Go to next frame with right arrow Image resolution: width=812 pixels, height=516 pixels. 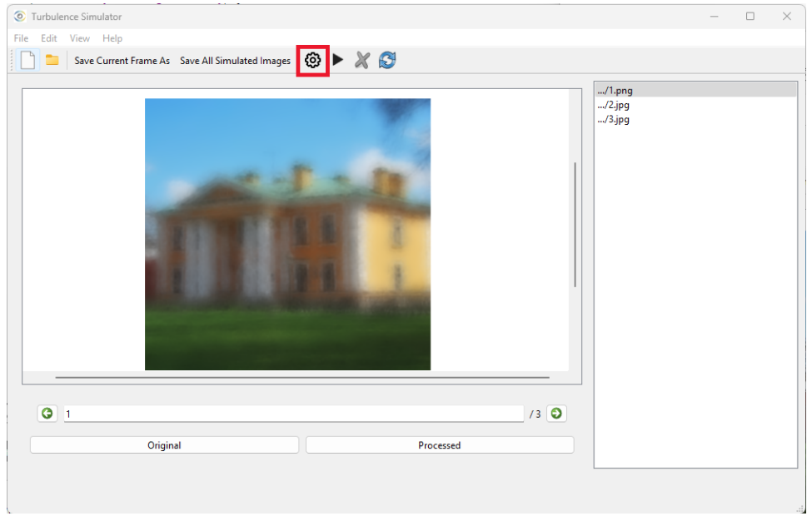point(556,414)
